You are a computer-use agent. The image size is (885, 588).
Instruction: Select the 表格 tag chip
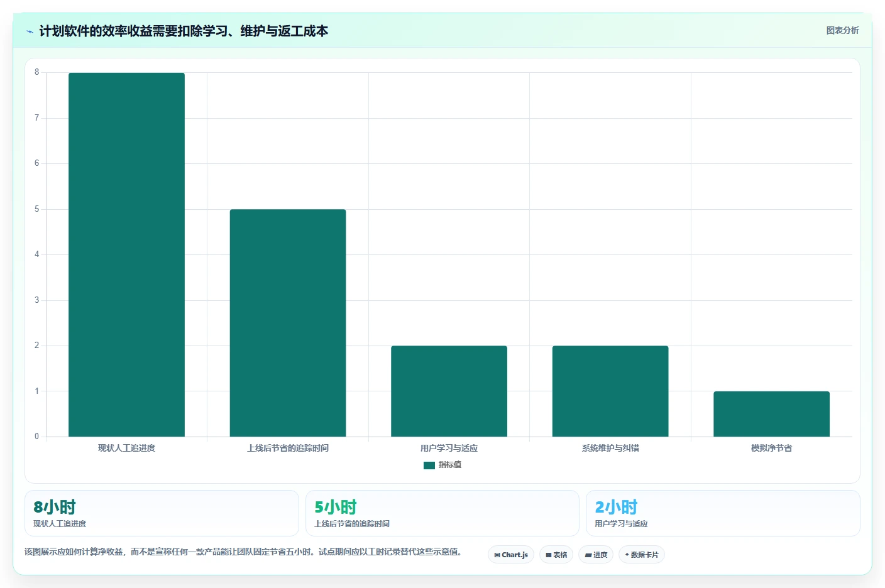(x=556, y=555)
